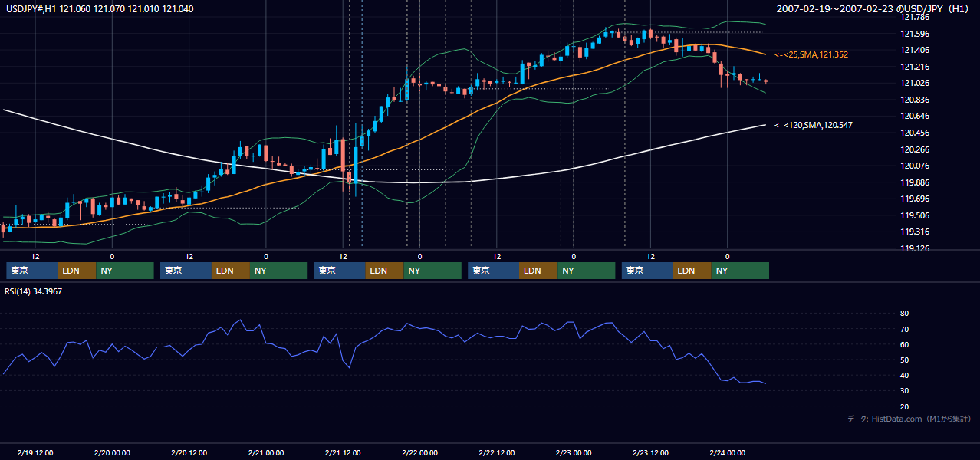Screen dimensions: 980x460
Task: Select the 2/24 00:00 time label
Action: 727,452
